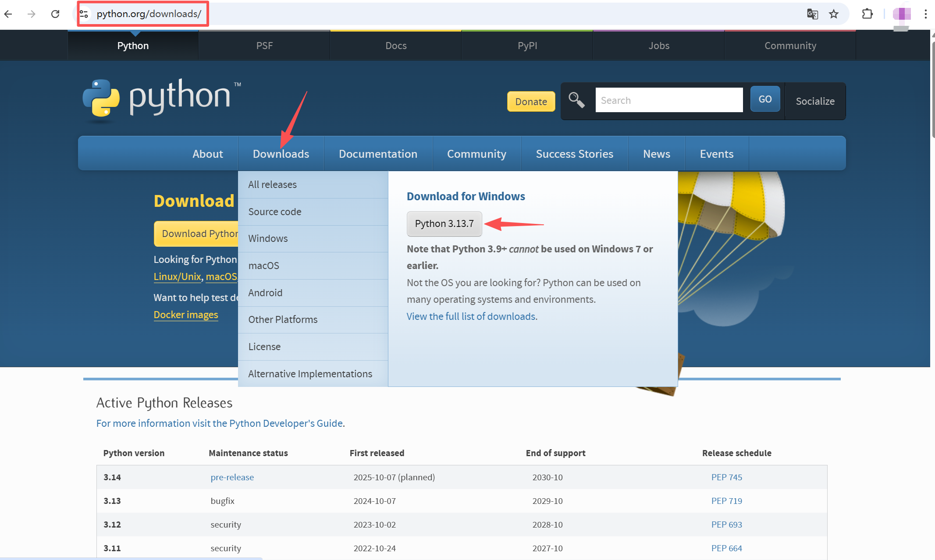
Task: Open the Chrome extensions puzzle icon
Action: pyautogui.click(x=867, y=14)
